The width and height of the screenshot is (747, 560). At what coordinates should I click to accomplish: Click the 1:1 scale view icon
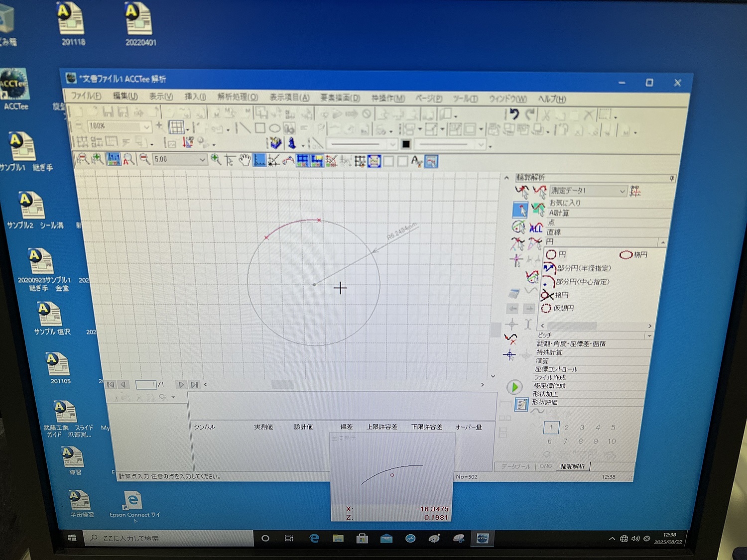click(x=114, y=159)
